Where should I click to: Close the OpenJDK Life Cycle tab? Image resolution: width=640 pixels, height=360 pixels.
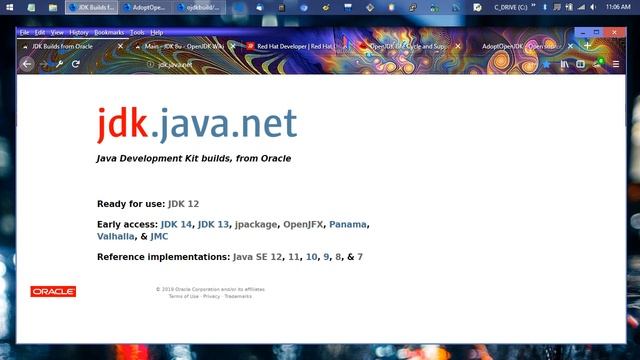coord(458,47)
